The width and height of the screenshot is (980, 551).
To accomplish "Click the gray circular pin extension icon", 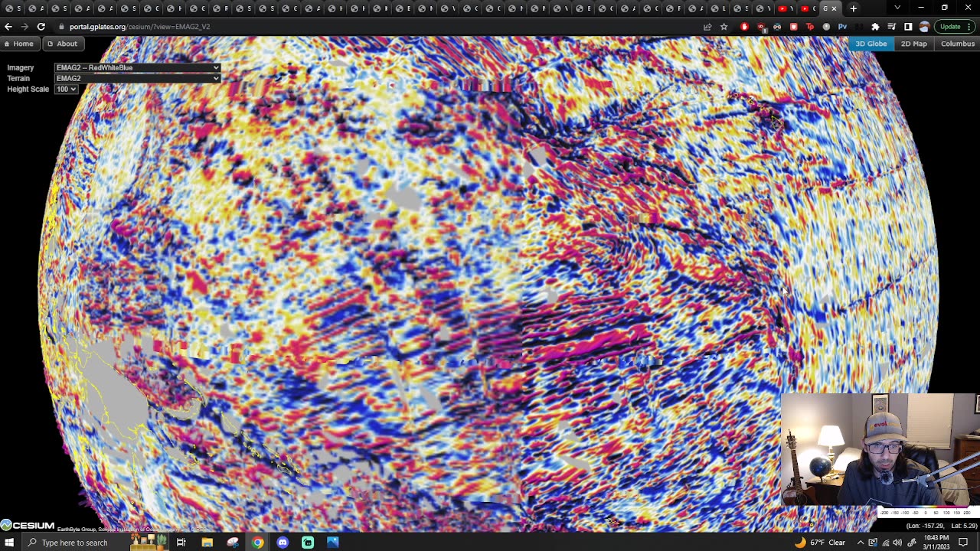I will pos(826,27).
